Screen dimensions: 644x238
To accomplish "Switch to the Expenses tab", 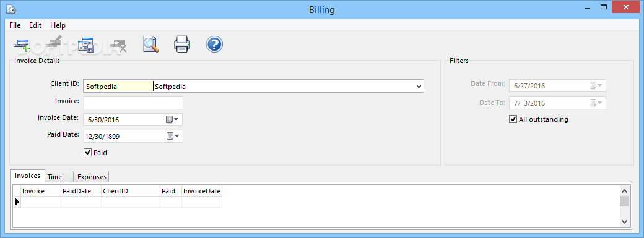I will tap(92, 177).
